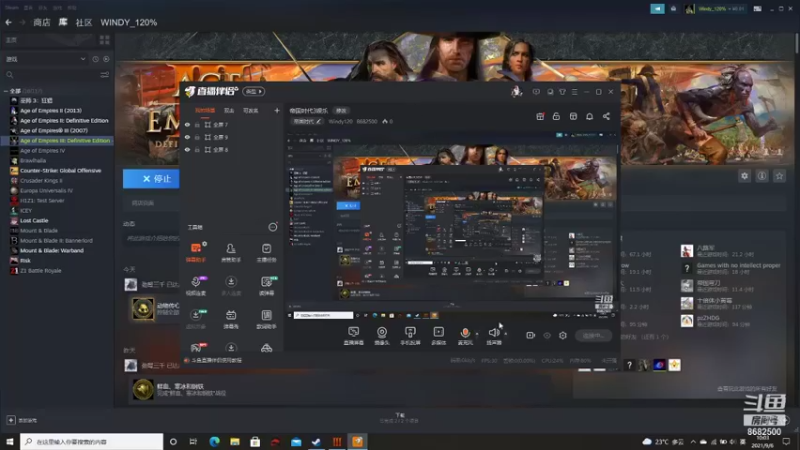The width and height of the screenshot is (800, 450).
Task: Open the 商店 tab in Steam
Action: [x=42, y=22]
